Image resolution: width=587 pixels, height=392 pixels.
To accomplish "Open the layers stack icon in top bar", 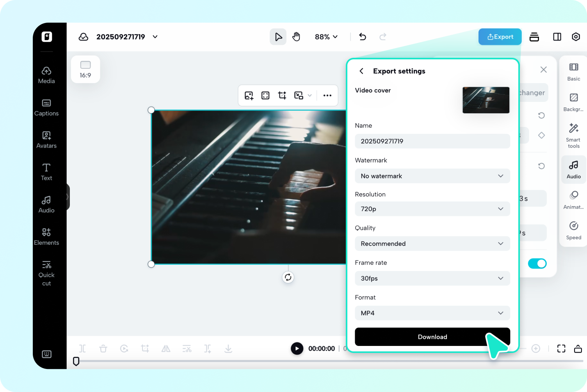I will point(534,37).
